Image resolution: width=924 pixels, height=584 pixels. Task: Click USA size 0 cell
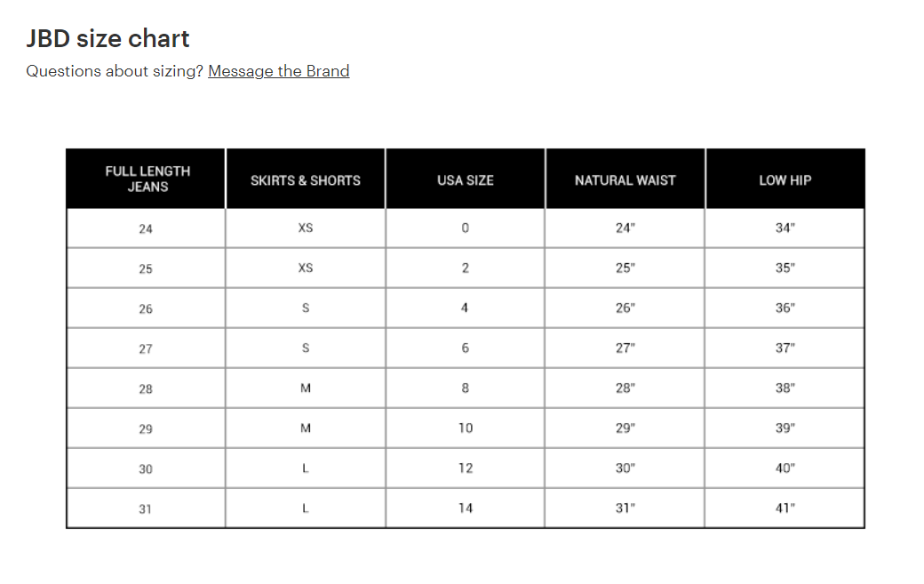(x=465, y=228)
